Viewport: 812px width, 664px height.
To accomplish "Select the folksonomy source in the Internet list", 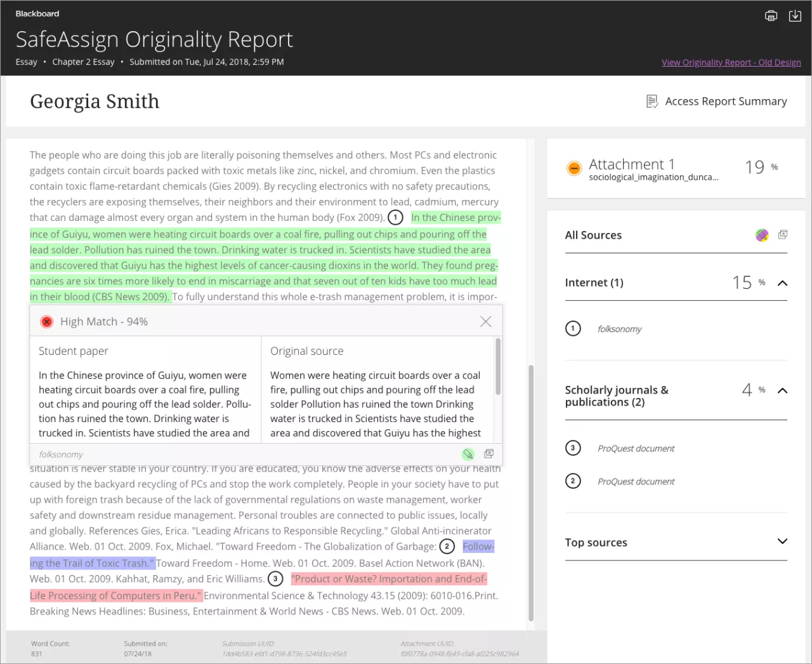I will point(619,329).
